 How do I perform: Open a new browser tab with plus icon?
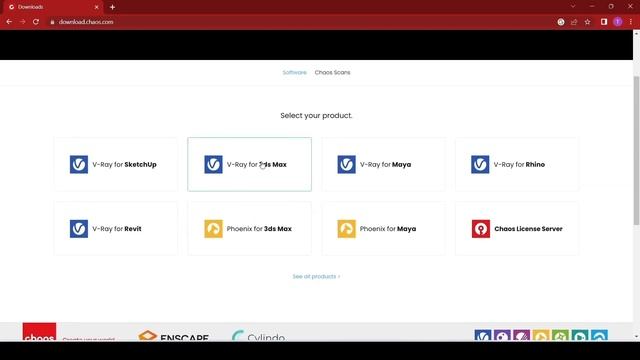click(x=112, y=7)
